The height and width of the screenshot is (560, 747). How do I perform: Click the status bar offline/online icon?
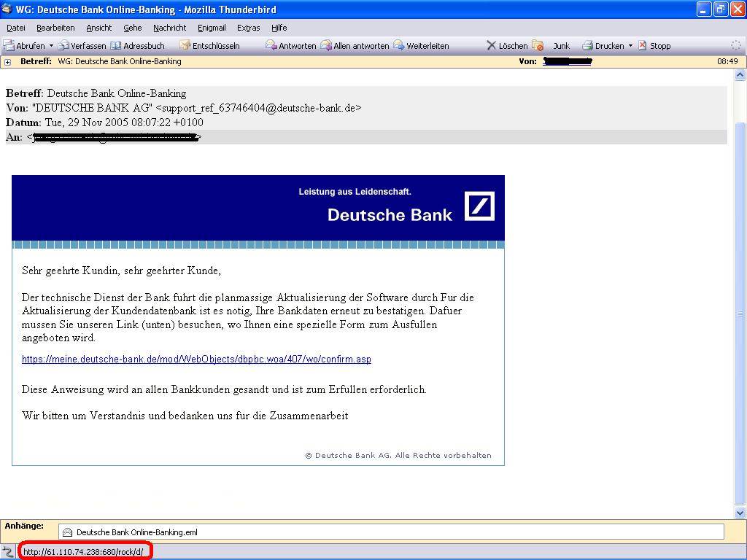point(7,552)
